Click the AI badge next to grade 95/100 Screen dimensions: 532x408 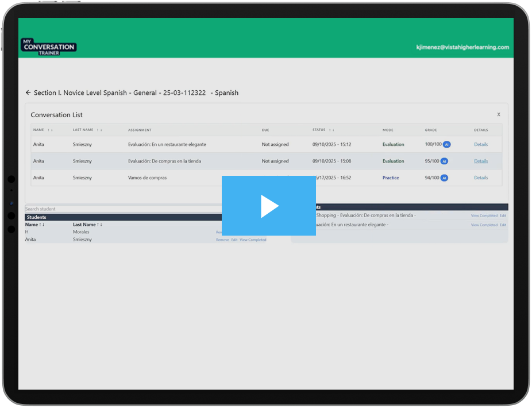444,161
